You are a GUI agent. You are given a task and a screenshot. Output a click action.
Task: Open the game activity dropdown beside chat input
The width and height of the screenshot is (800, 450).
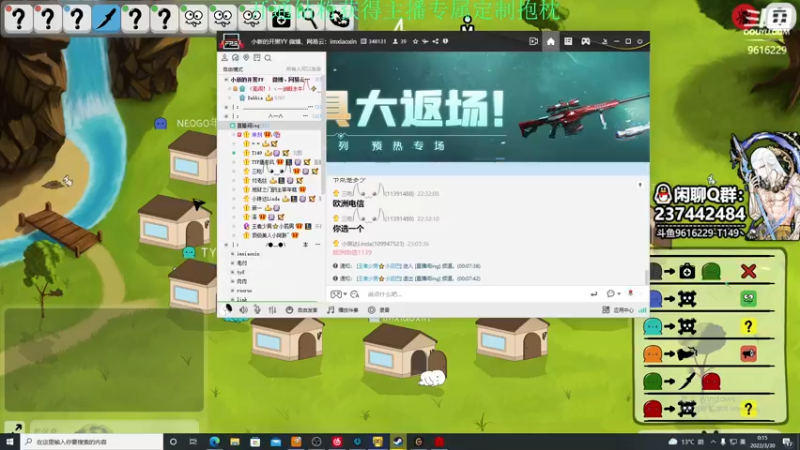338,294
